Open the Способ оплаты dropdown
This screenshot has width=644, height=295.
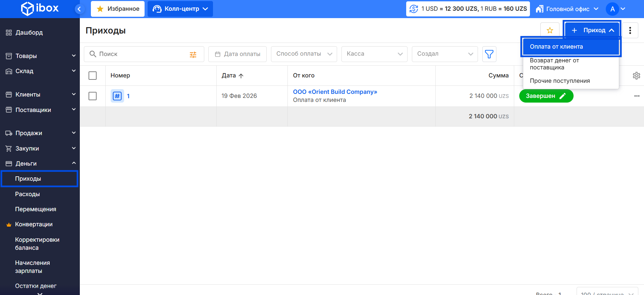(304, 54)
